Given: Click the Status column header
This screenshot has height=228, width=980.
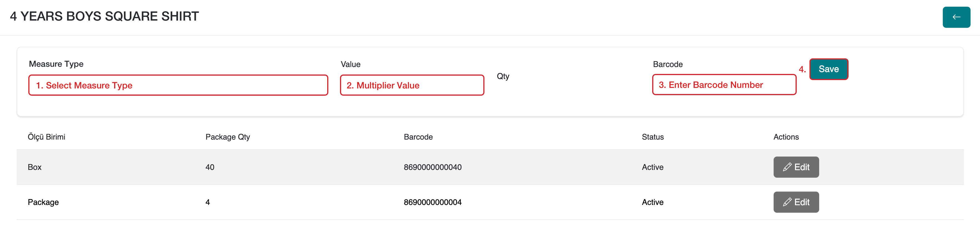Looking at the screenshot, I should pos(652,137).
